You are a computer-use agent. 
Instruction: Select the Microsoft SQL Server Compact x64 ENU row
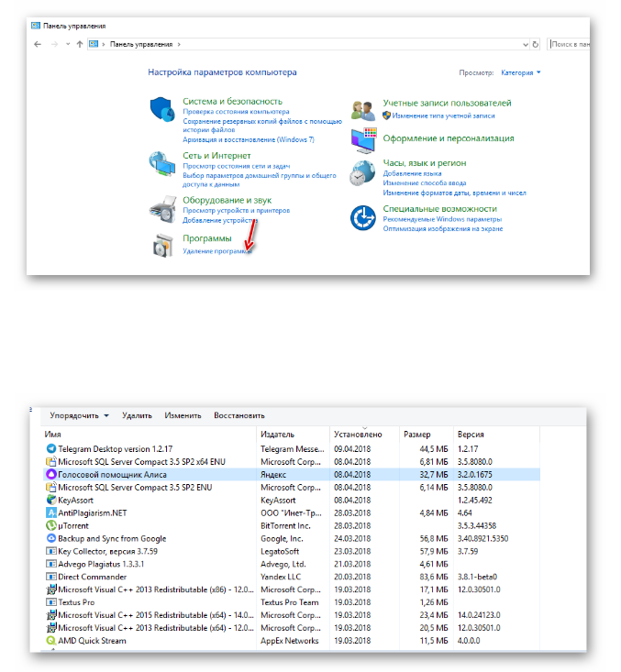click(293, 461)
